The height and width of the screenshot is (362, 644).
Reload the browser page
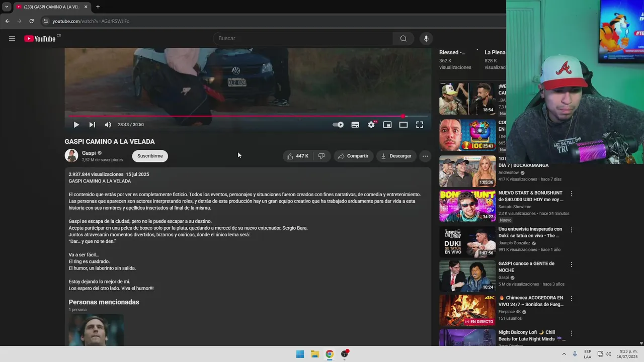point(31,21)
